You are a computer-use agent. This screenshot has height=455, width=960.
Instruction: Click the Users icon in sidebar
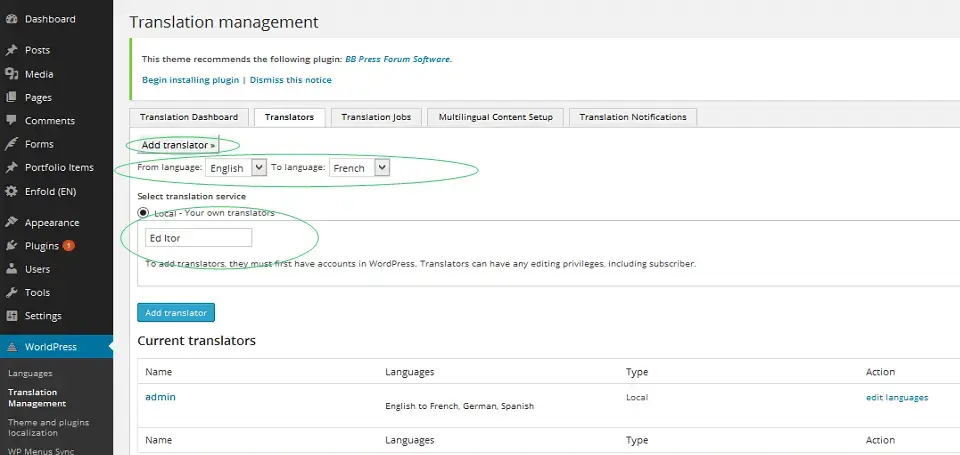(11, 269)
